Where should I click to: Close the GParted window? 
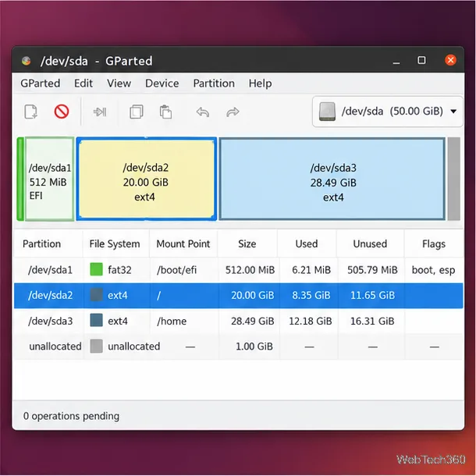click(450, 60)
